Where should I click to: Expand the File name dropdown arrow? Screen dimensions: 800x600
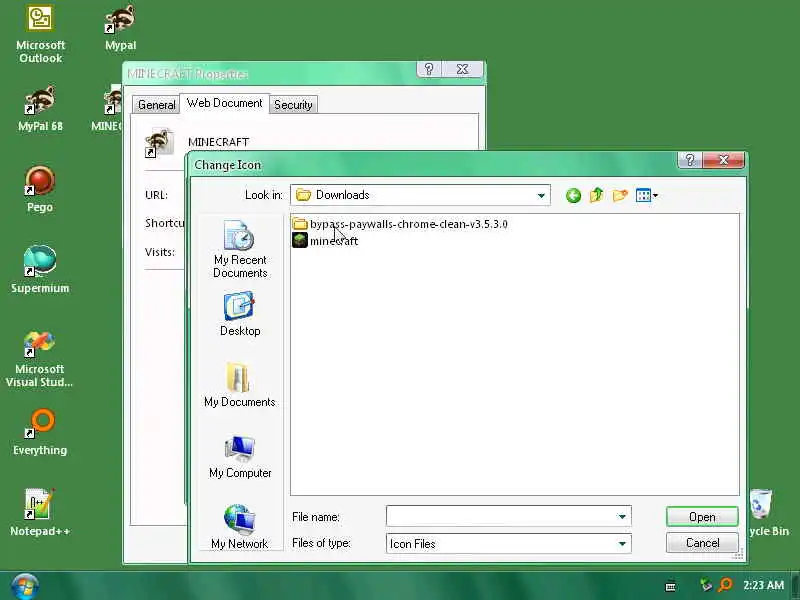point(622,516)
